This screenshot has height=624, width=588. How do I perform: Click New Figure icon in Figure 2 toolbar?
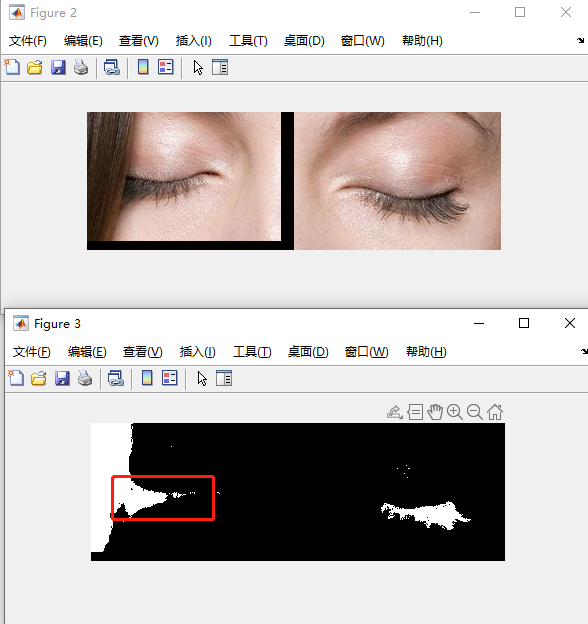pos(12,67)
